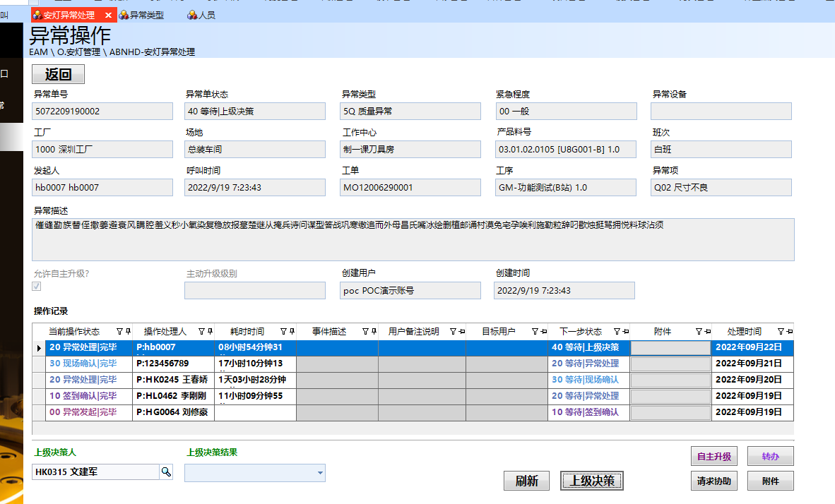Open the filter for 事件描述 column
835x504 pixels.
point(366,332)
